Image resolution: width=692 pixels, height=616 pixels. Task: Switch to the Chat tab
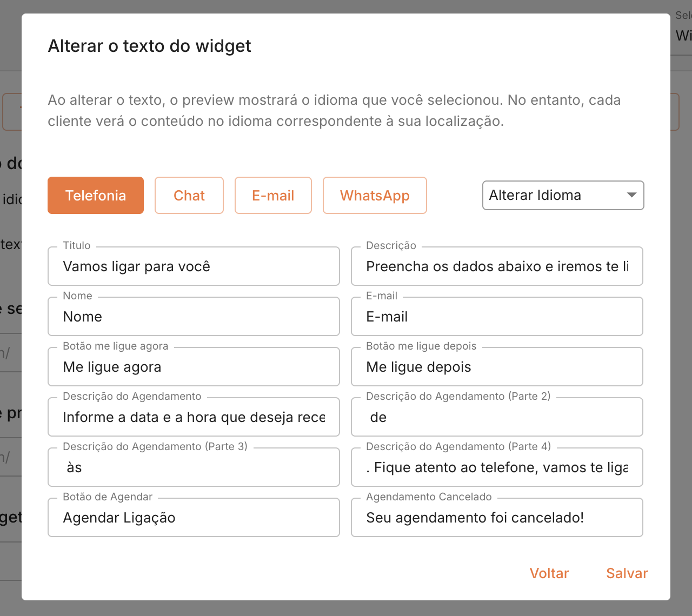coord(189,196)
